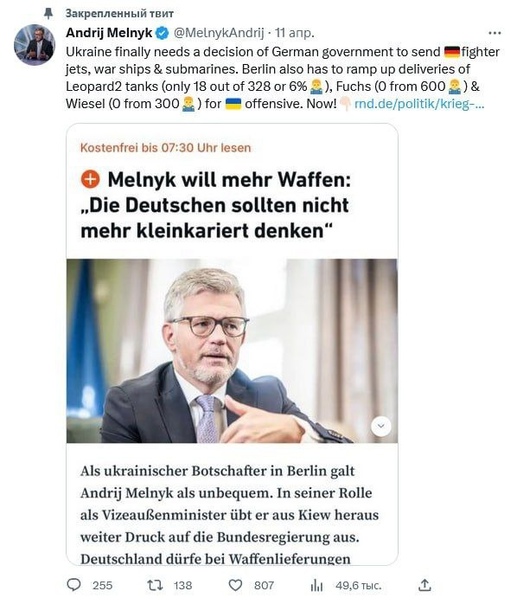Open article headline Melnyk will mehr Waffen

click(x=216, y=205)
